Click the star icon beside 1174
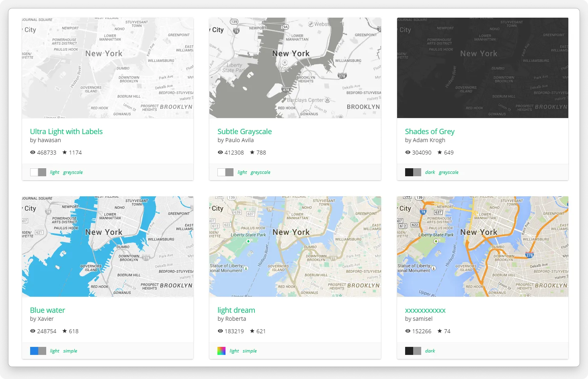 (x=65, y=153)
